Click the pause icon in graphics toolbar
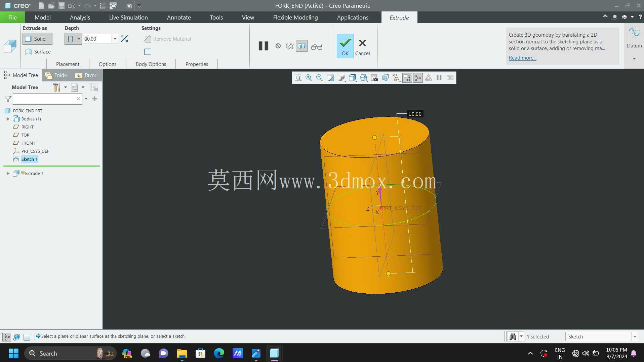This screenshot has width=644, height=362. pos(439,78)
